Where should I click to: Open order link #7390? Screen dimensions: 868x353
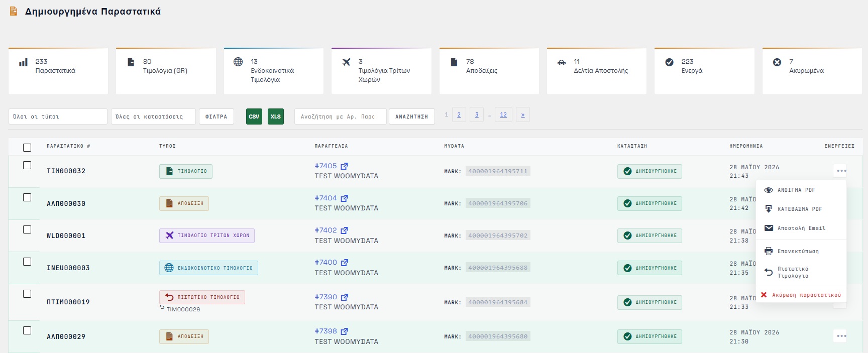tap(325, 297)
